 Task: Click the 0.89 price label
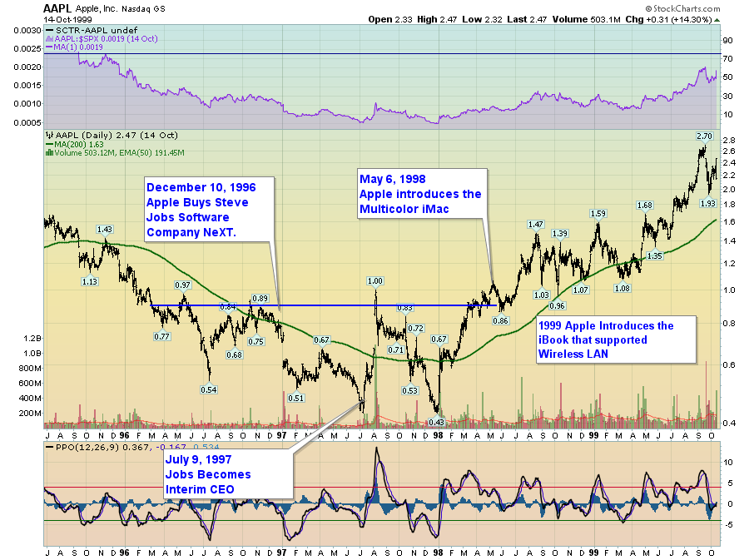[x=260, y=299]
